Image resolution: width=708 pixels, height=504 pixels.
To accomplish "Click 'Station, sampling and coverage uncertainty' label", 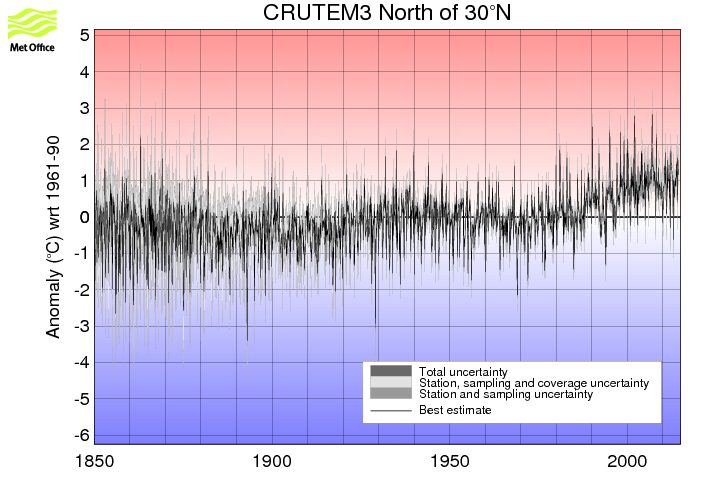I will [534, 383].
